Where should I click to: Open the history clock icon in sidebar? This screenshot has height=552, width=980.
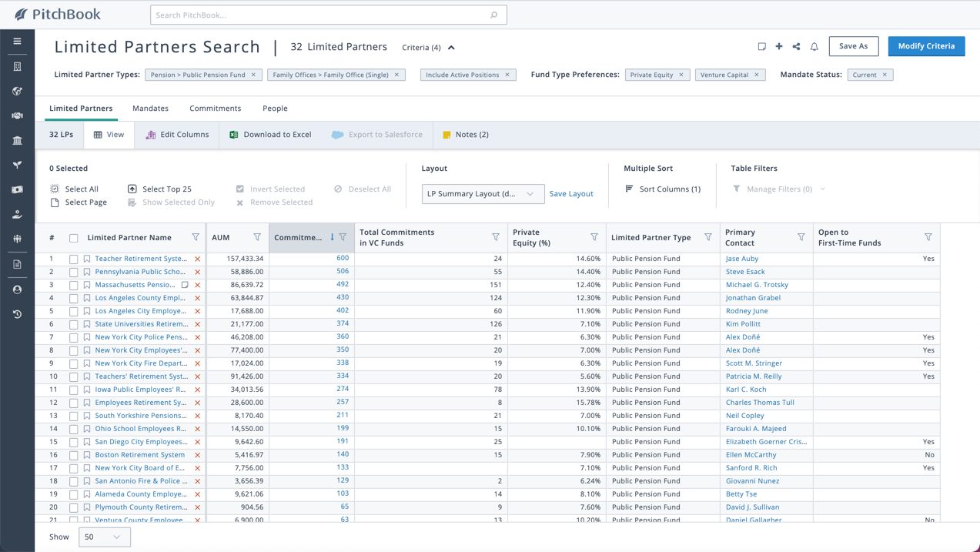coord(17,314)
